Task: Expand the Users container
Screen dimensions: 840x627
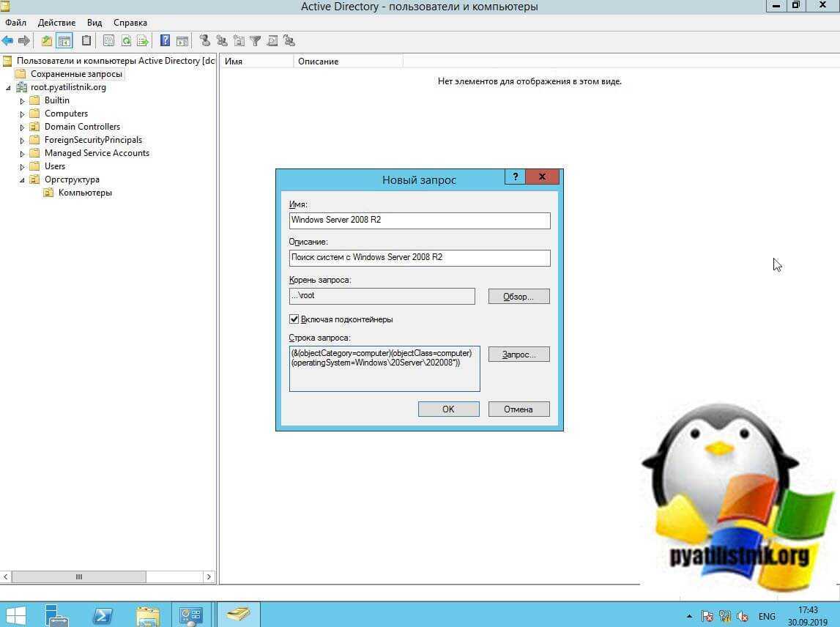Action: point(22,167)
